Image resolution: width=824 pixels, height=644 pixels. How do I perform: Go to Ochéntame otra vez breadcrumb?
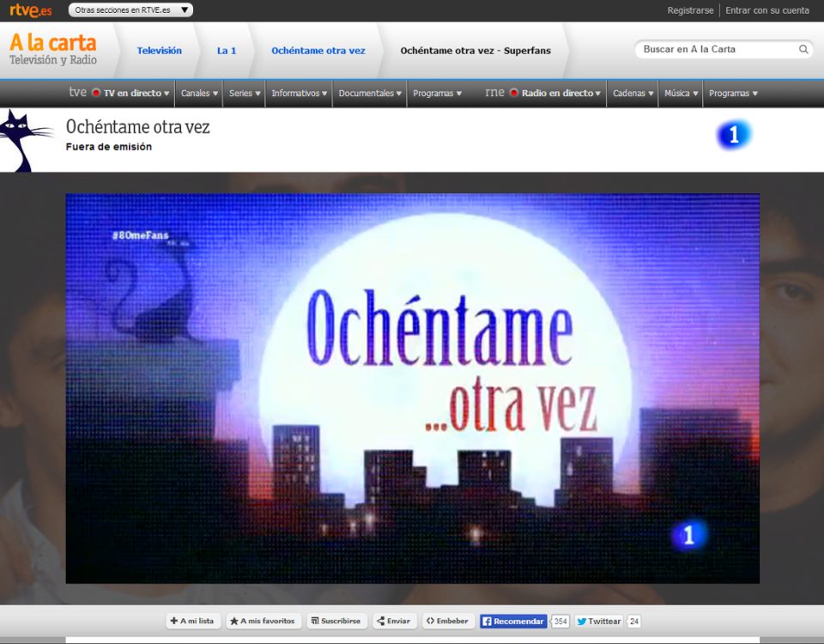[318, 51]
